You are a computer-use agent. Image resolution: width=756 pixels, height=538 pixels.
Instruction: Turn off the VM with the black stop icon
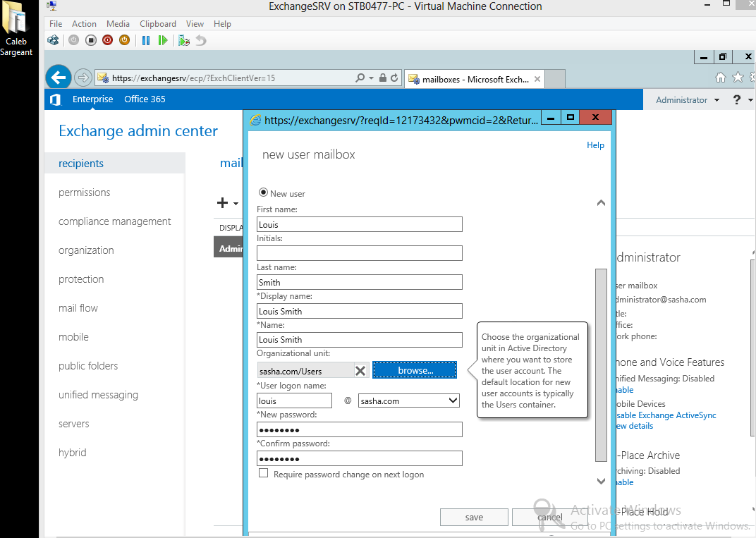[91, 40]
